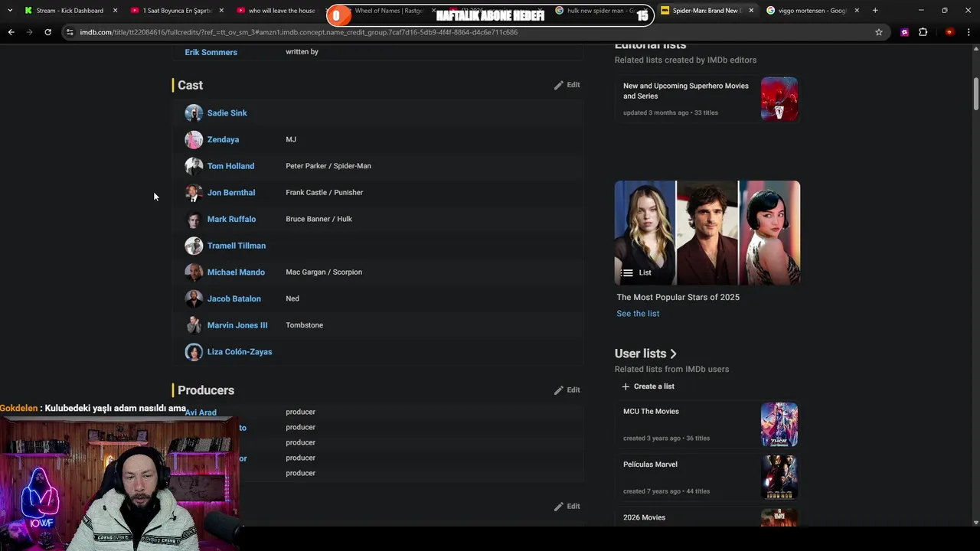Open the Jon Bernthal name link
This screenshot has width=980, height=551.
(231, 193)
